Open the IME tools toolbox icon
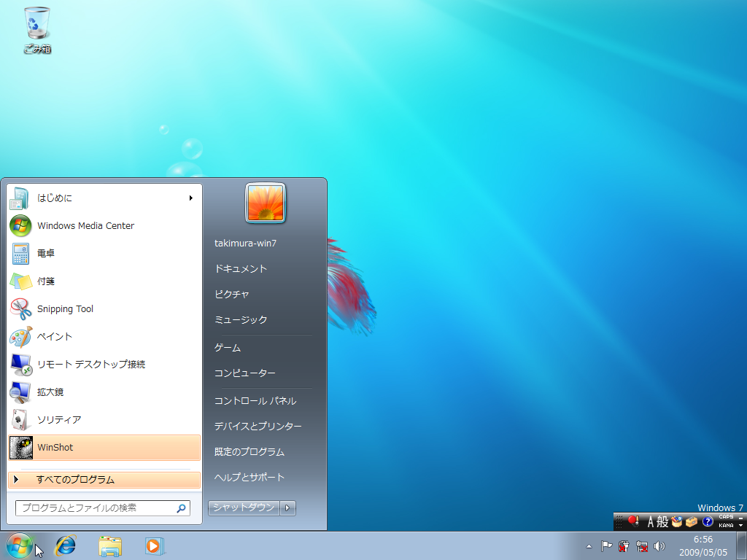Screen dimensions: 747x560 (692, 522)
